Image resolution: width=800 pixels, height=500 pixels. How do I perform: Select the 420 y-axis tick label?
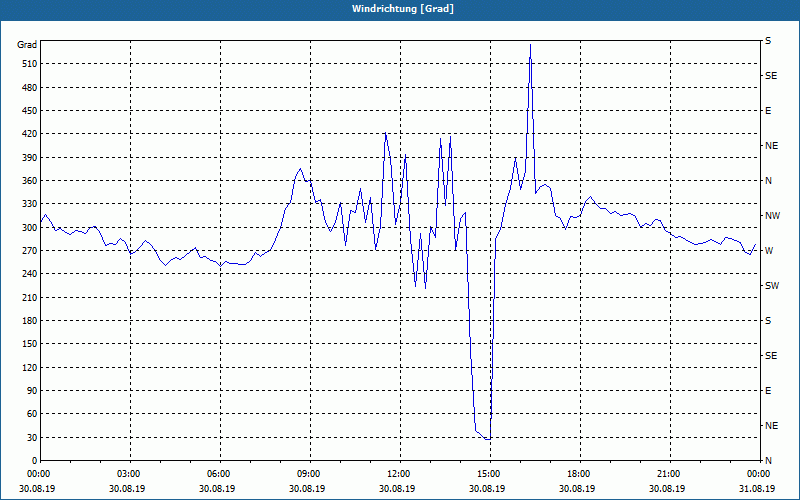pos(30,134)
